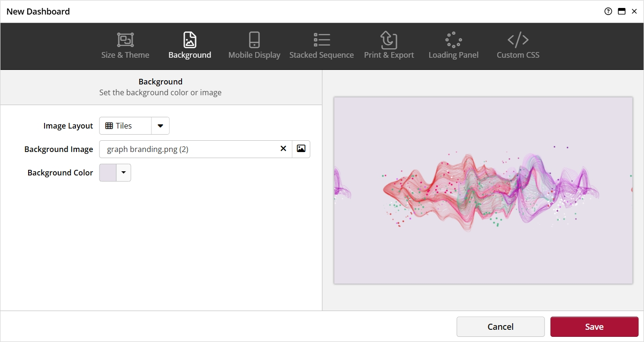Browse for a background image file

pyautogui.click(x=301, y=149)
